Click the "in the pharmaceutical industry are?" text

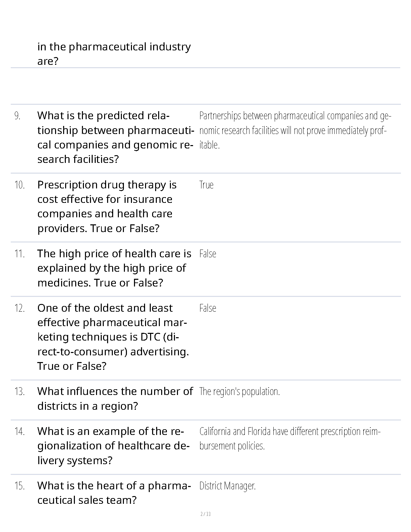[x=114, y=54]
